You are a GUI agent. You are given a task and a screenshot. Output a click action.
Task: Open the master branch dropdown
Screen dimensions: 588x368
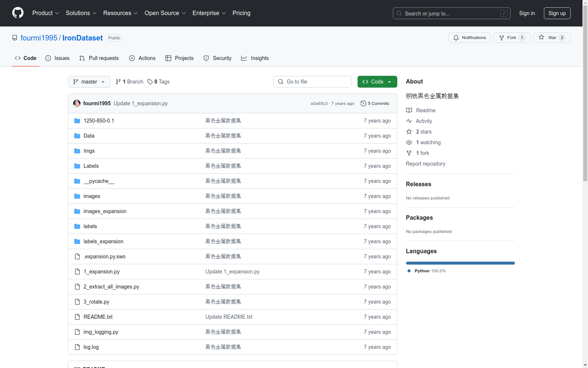[x=89, y=82]
